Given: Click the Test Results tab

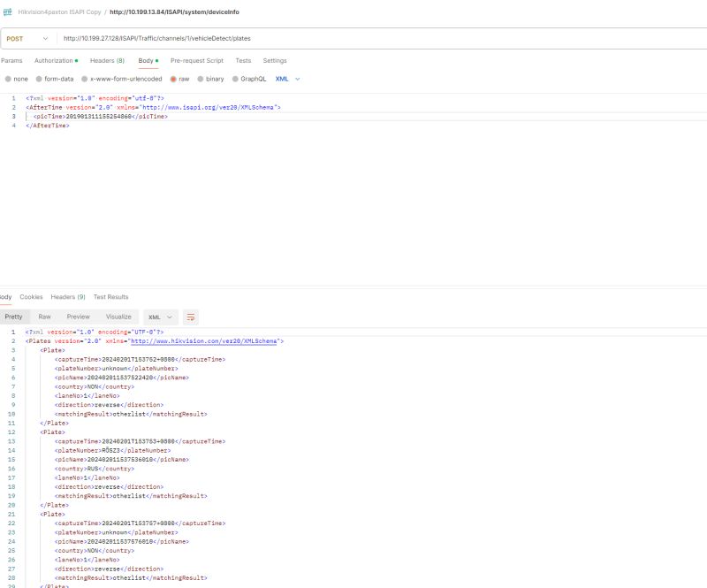Looking at the screenshot, I should [x=110, y=296].
